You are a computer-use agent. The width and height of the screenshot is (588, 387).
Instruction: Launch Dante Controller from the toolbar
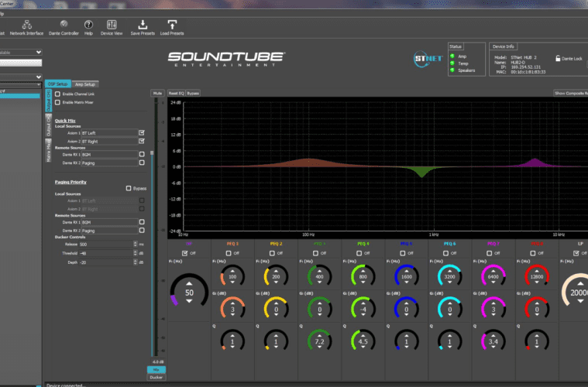(x=64, y=28)
